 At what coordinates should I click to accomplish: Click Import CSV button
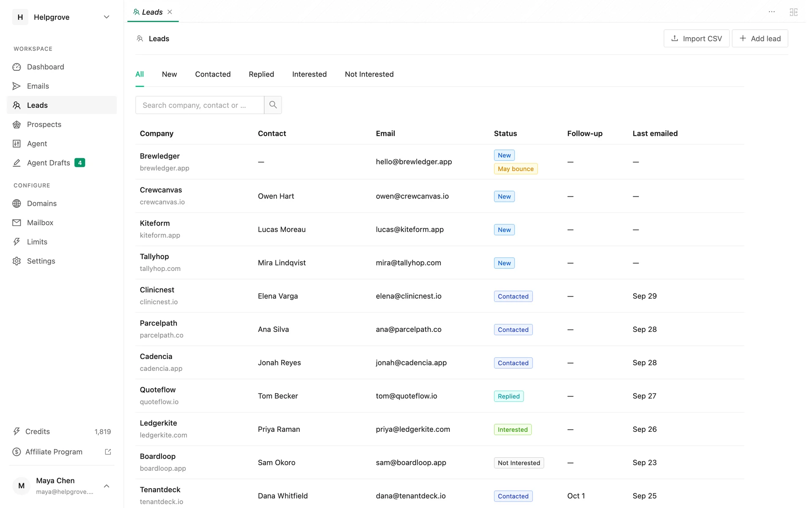click(x=697, y=39)
